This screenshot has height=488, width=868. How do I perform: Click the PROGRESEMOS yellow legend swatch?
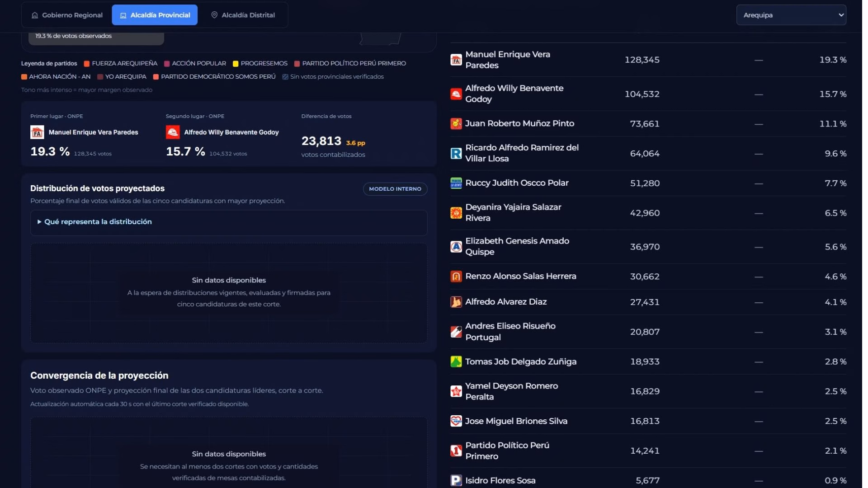coord(236,64)
